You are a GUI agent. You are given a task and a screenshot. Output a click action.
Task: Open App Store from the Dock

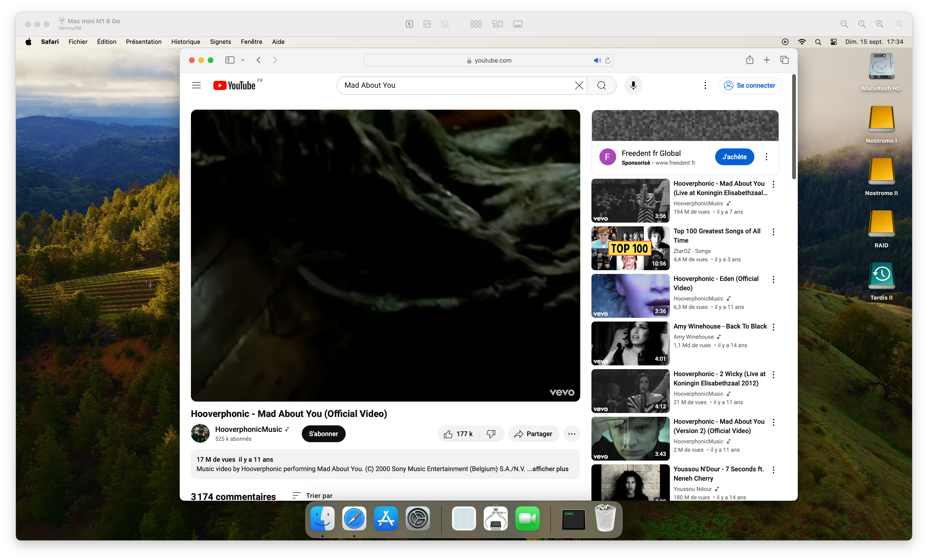(386, 518)
